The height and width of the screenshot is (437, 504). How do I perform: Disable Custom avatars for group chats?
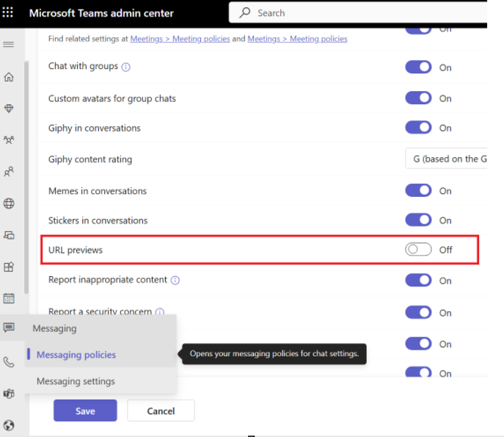[418, 98]
